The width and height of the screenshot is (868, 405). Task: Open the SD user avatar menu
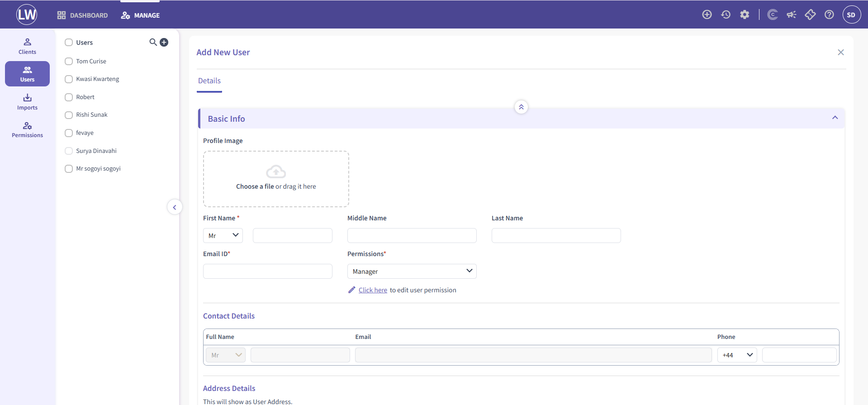coord(851,14)
